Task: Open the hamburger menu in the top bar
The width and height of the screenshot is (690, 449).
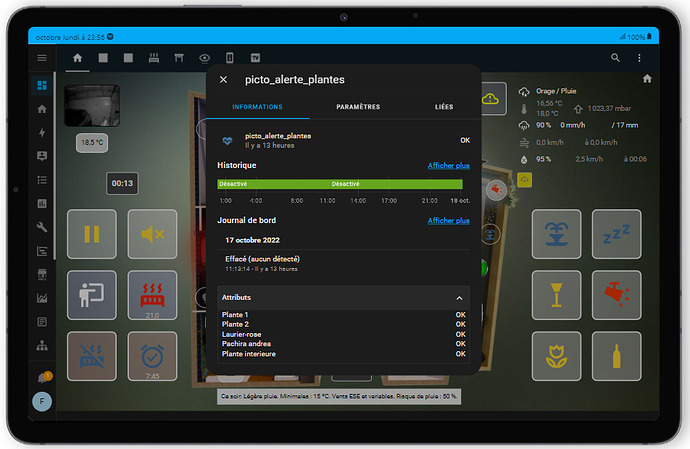Action: click(42, 58)
